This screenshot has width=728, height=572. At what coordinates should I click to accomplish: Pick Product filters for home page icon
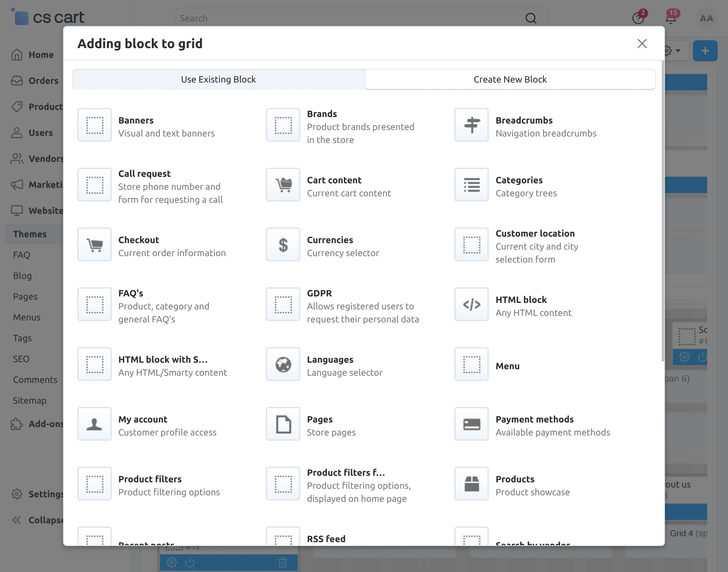point(283,484)
